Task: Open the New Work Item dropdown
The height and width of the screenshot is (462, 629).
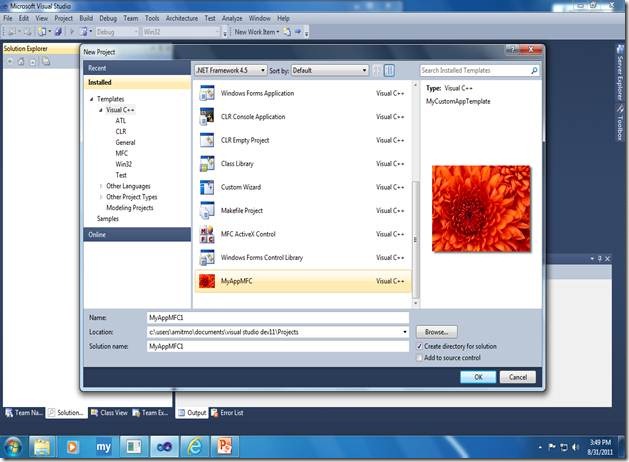Action: (x=257, y=32)
